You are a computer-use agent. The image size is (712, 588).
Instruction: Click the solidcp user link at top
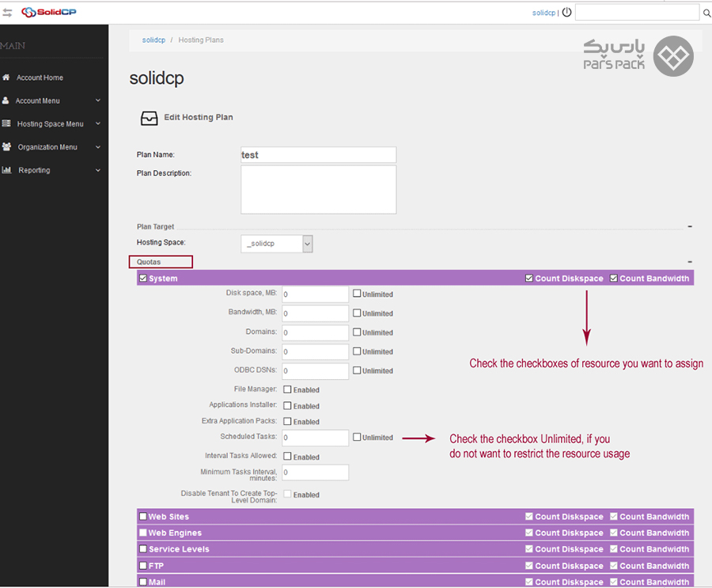click(x=543, y=13)
